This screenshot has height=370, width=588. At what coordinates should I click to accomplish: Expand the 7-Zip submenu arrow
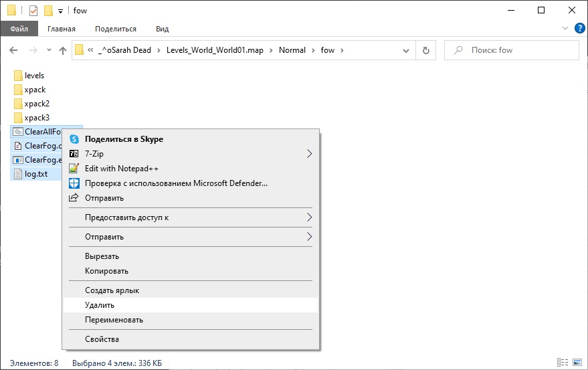click(x=309, y=154)
